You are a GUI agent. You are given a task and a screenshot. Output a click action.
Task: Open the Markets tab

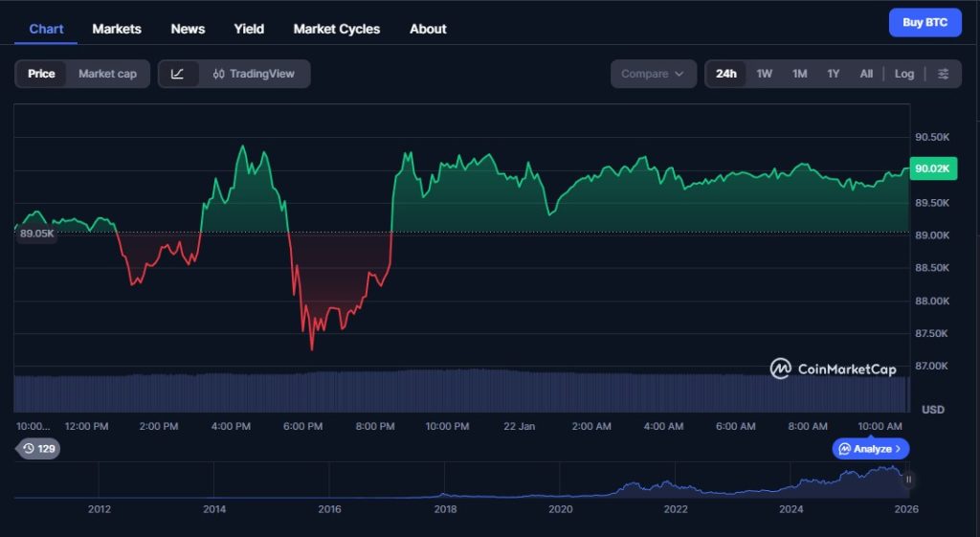[x=117, y=29]
